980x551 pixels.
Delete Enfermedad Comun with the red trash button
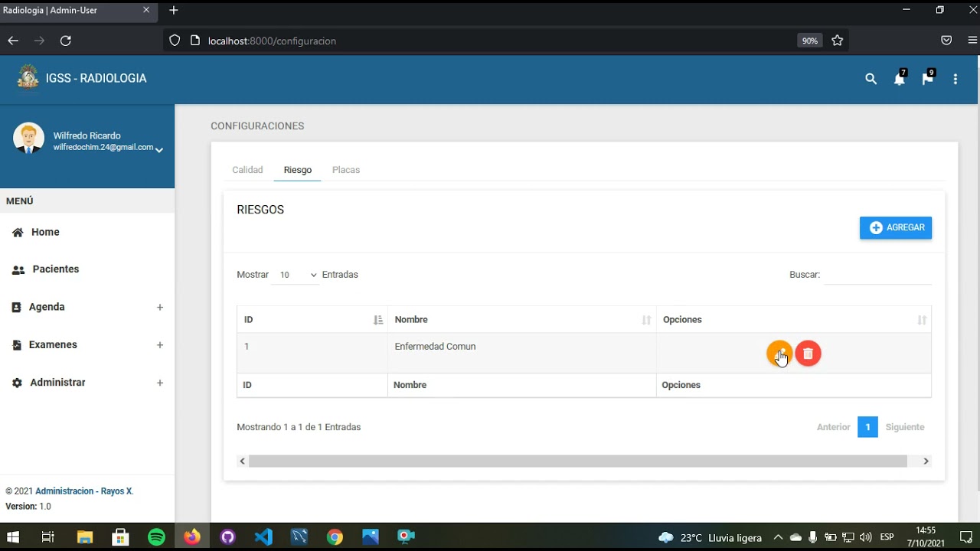coord(808,354)
